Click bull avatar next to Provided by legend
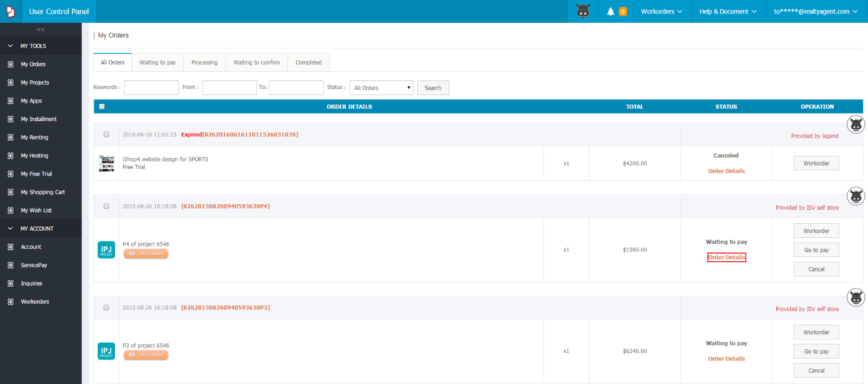Viewport: 868px width, 384px height. (856, 124)
